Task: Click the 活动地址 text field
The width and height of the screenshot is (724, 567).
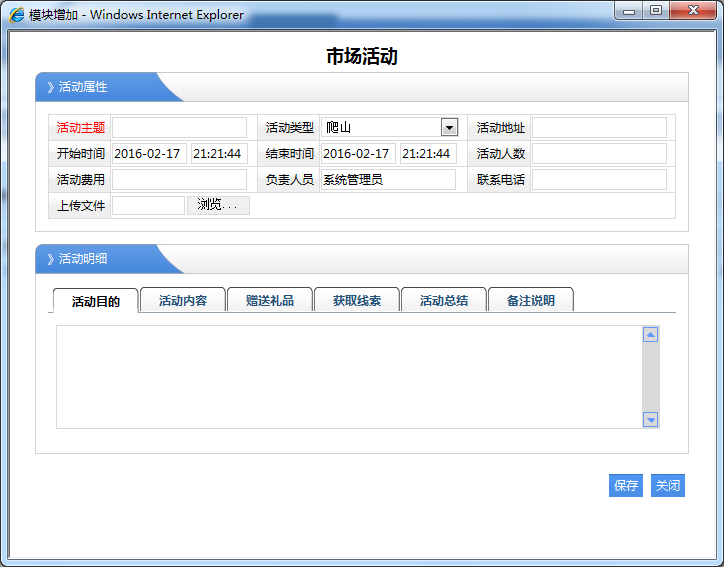Action: 599,127
